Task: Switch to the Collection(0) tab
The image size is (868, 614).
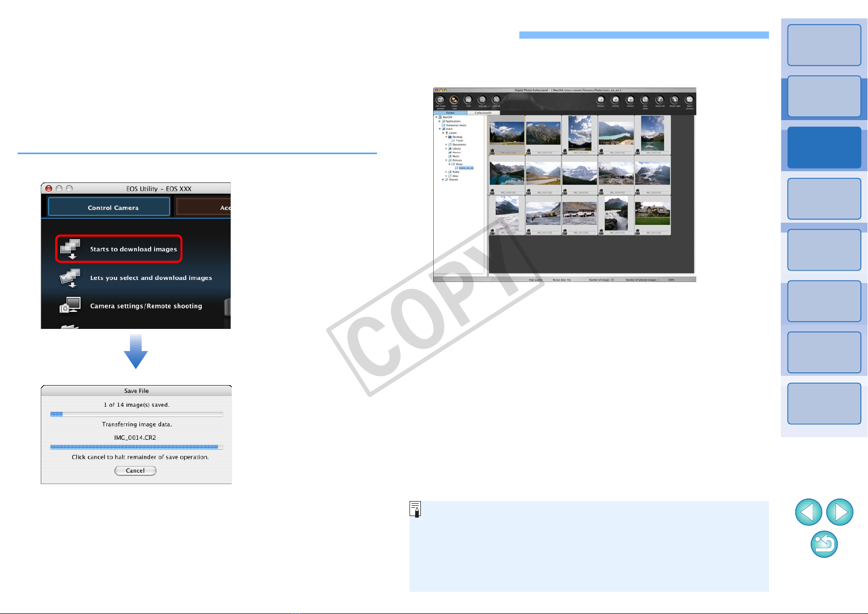Action: click(x=483, y=112)
